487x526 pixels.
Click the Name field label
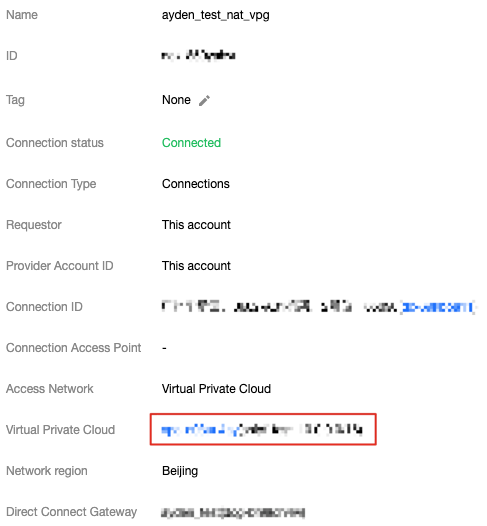click(22, 15)
